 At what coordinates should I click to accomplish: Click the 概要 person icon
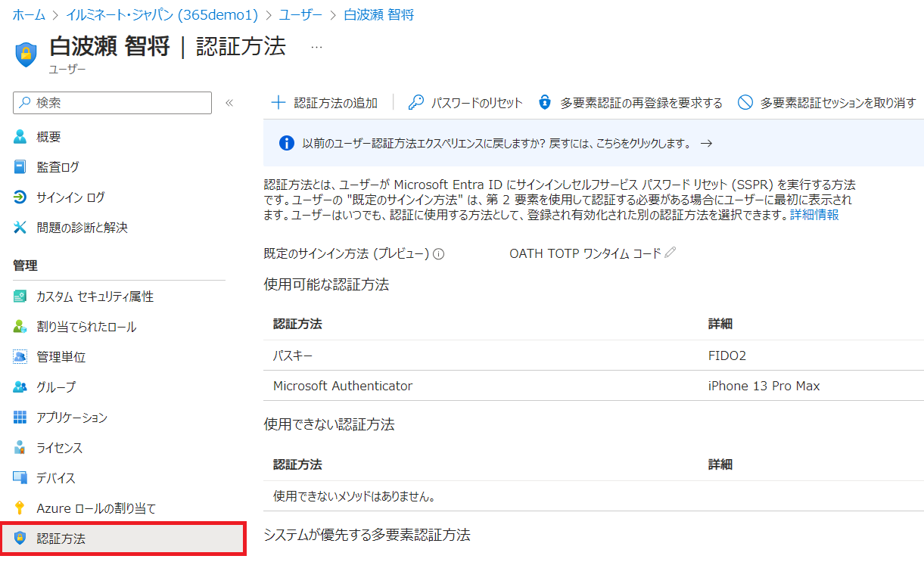(20, 137)
